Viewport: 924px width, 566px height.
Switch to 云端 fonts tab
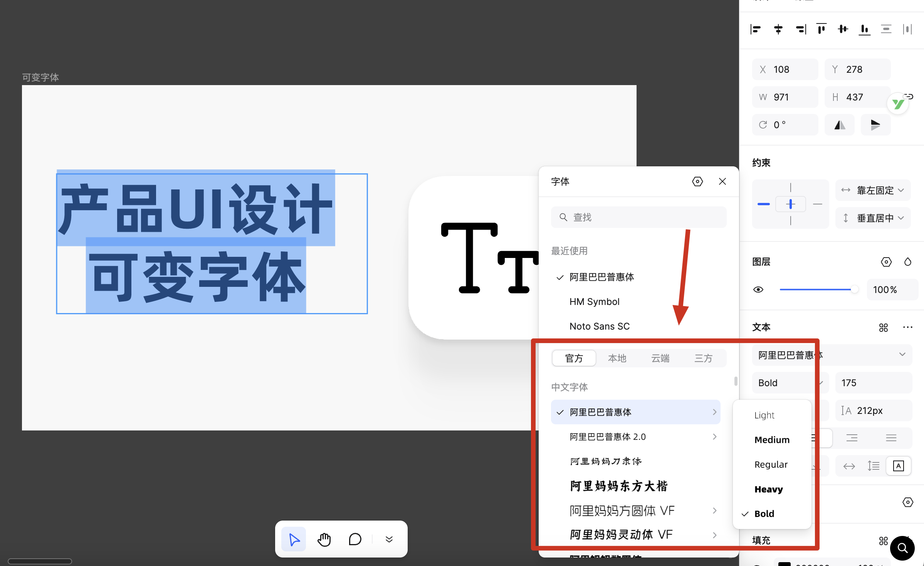pos(660,358)
